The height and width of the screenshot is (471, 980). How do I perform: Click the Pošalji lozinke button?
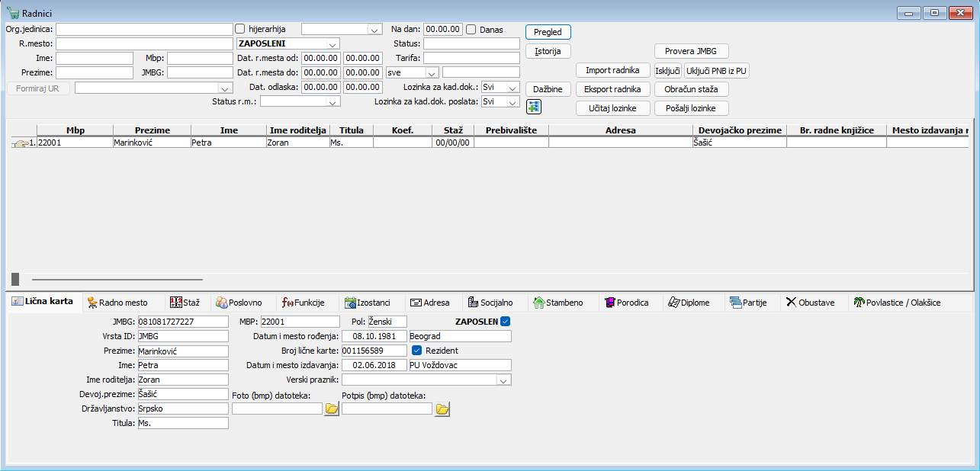692,108
